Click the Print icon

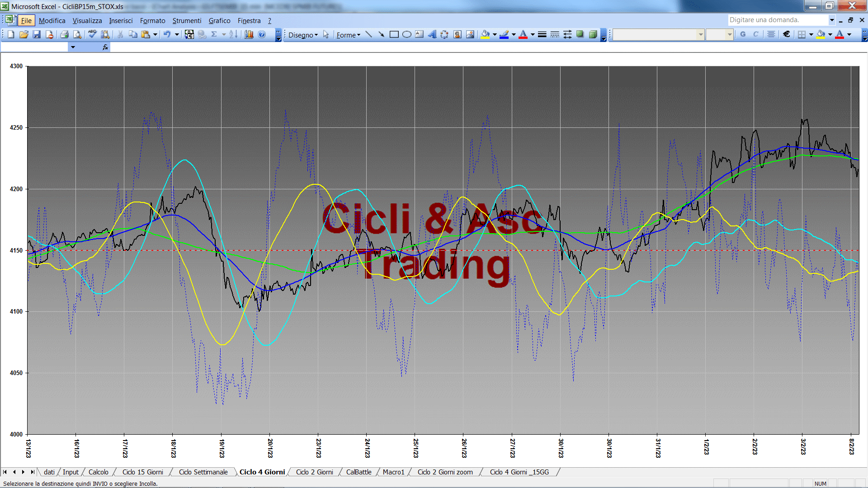pyautogui.click(x=64, y=34)
